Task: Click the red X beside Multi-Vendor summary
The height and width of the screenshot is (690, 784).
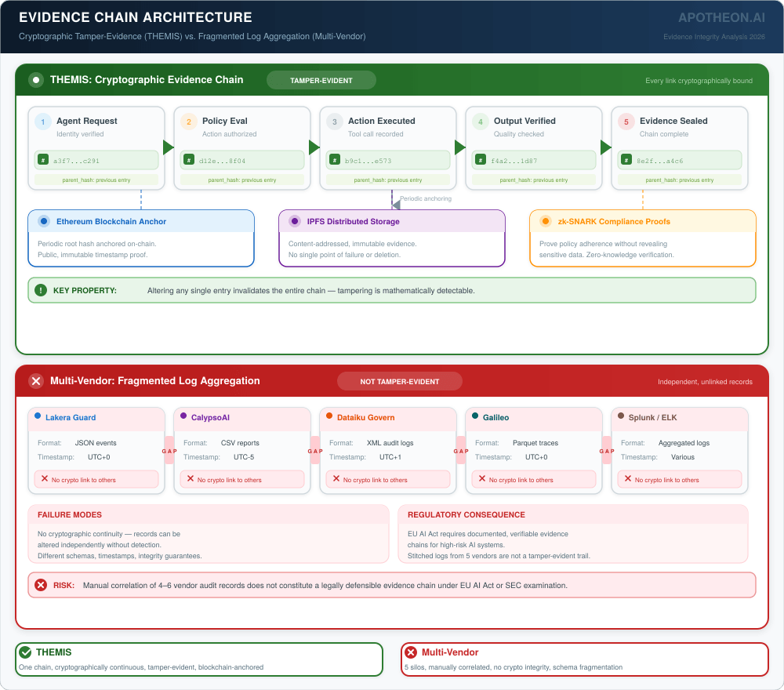Action: point(411,652)
